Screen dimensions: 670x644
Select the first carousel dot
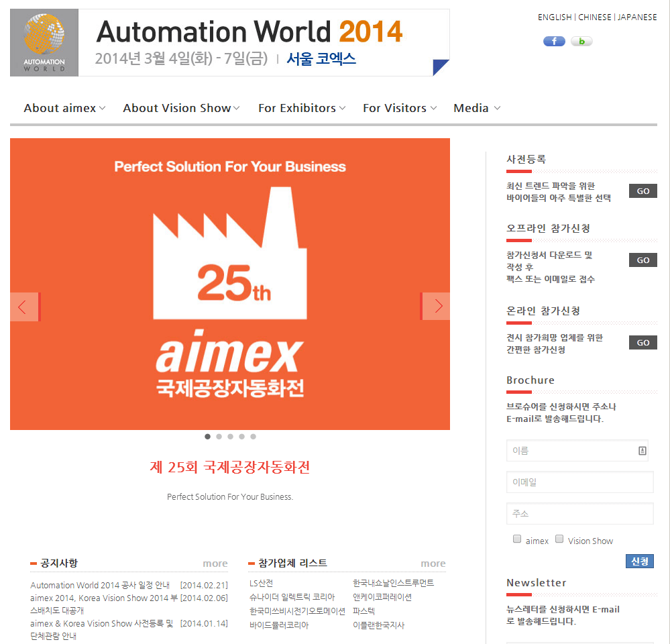[x=208, y=436]
